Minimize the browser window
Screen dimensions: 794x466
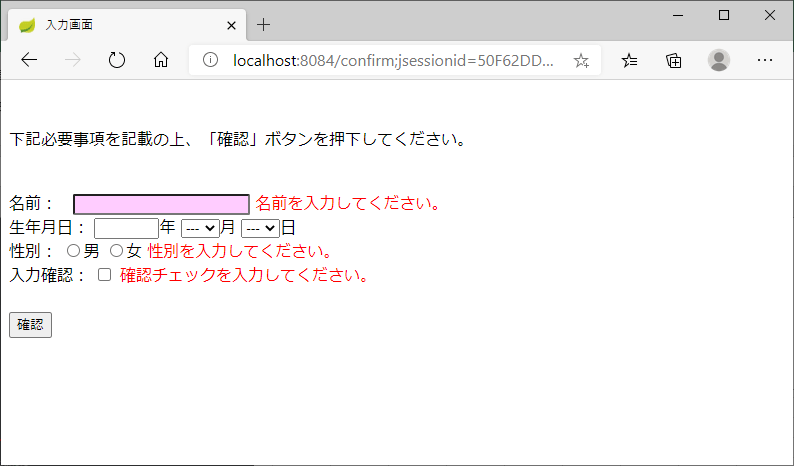coord(678,15)
